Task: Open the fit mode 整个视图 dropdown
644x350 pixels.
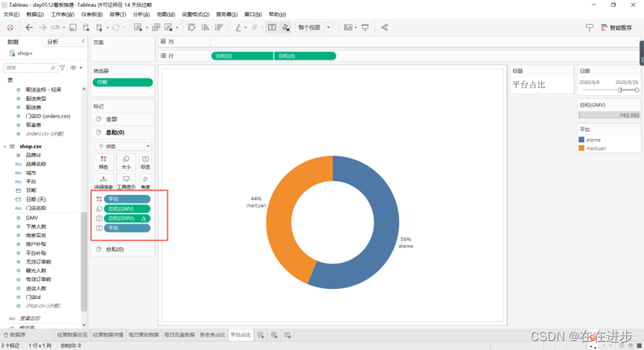Action: coord(313,28)
